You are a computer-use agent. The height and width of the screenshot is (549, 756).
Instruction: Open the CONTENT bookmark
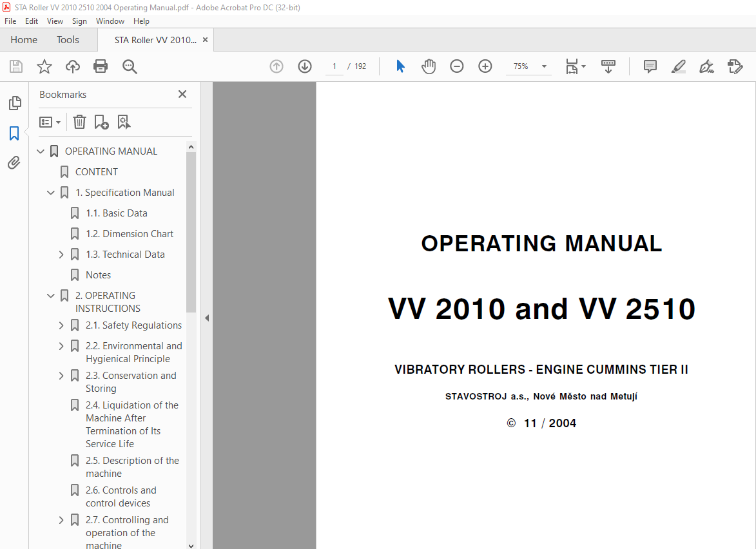(x=97, y=172)
